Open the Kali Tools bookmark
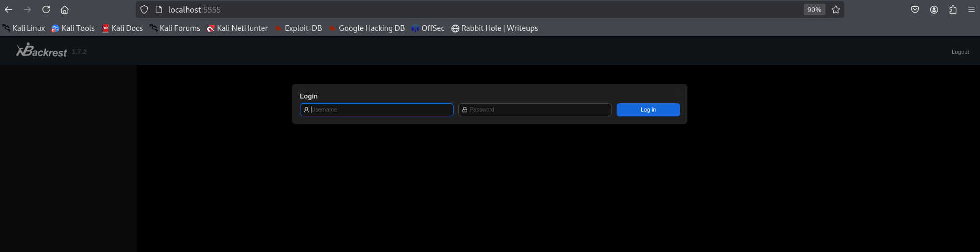 coord(73,28)
